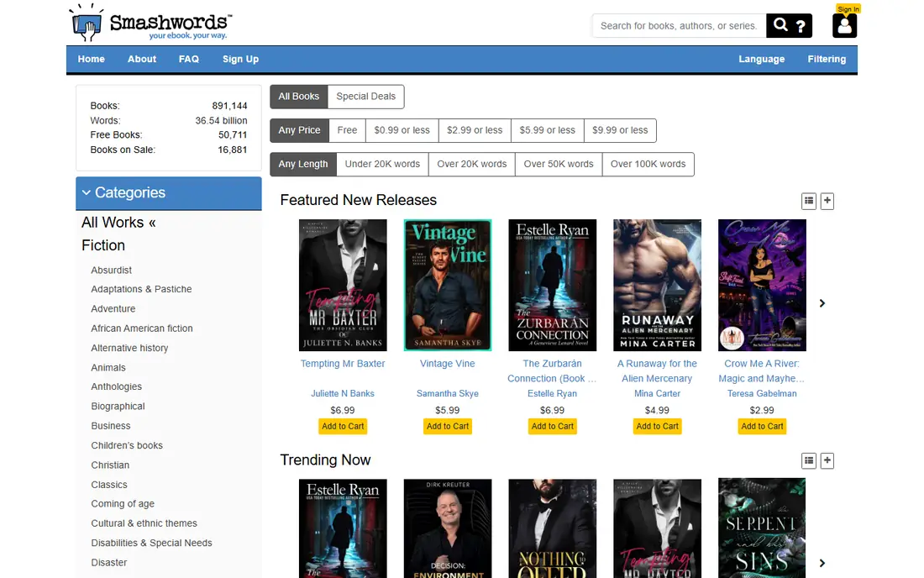Open the Absurdist category
Image resolution: width=924 pixels, height=578 pixels.
pyautogui.click(x=112, y=271)
